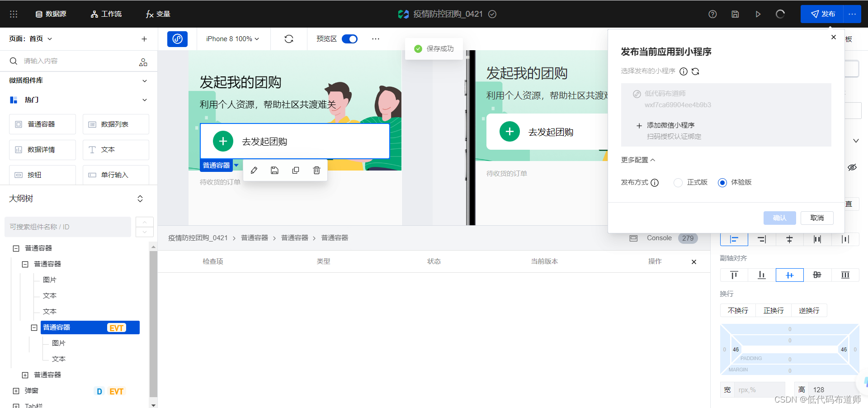
Task: Expand the 弹窗 tree node
Action: (16, 391)
